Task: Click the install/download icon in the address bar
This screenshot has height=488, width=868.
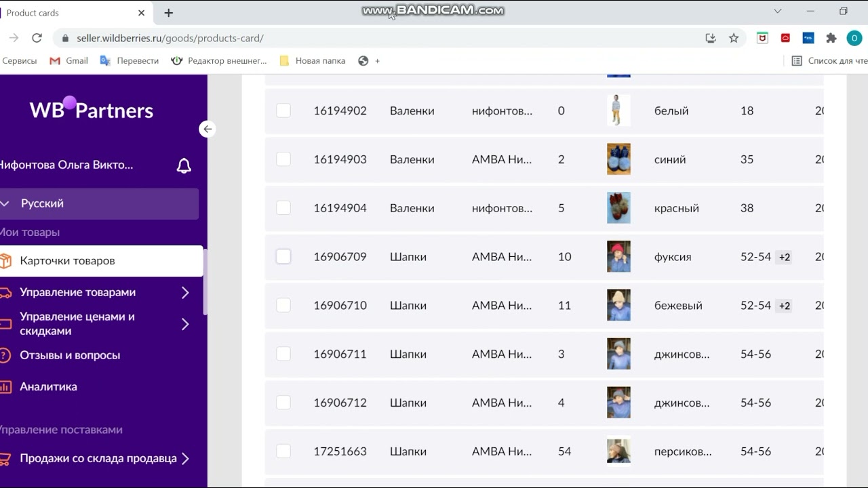Action: (711, 38)
